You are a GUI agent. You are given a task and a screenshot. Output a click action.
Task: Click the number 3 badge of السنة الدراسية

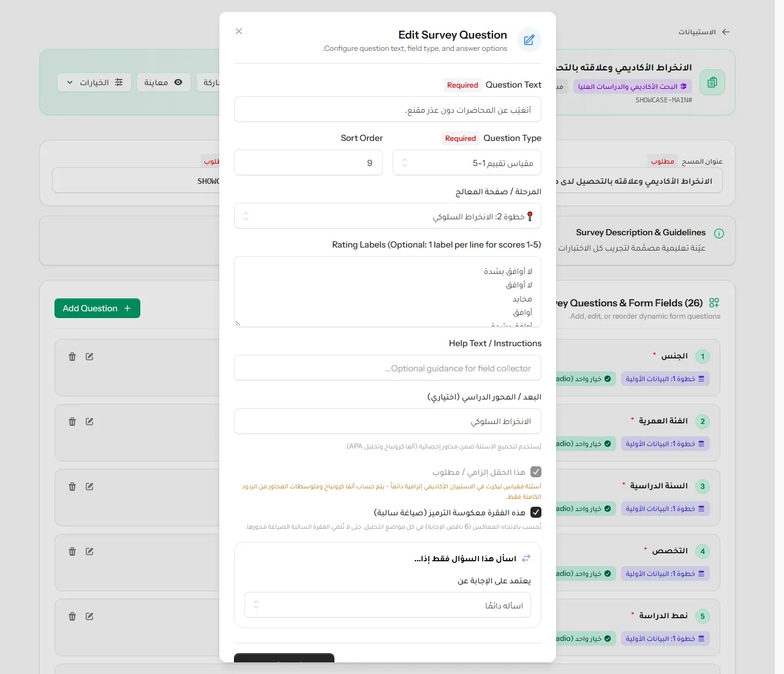pyautogui.click(x=703, y=487)
